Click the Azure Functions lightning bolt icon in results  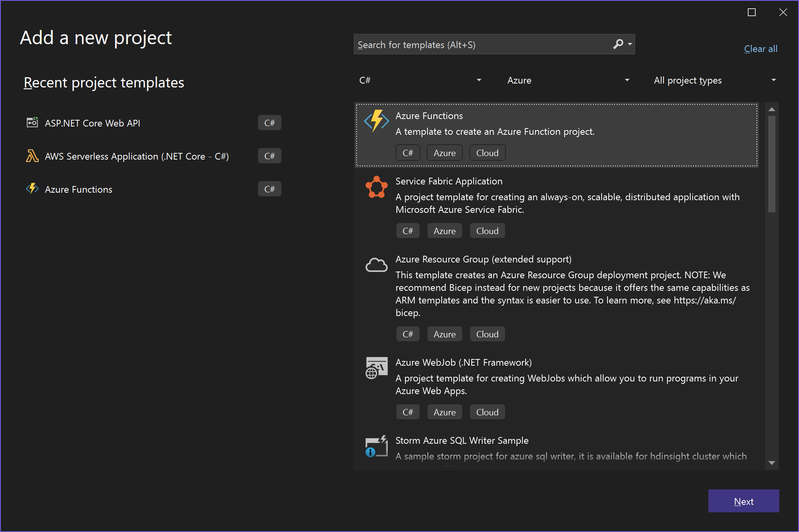click(376, 121)
